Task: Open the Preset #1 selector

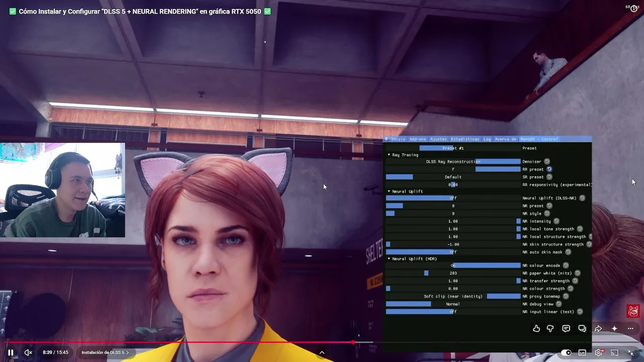Action: click(x=453, y=148)
